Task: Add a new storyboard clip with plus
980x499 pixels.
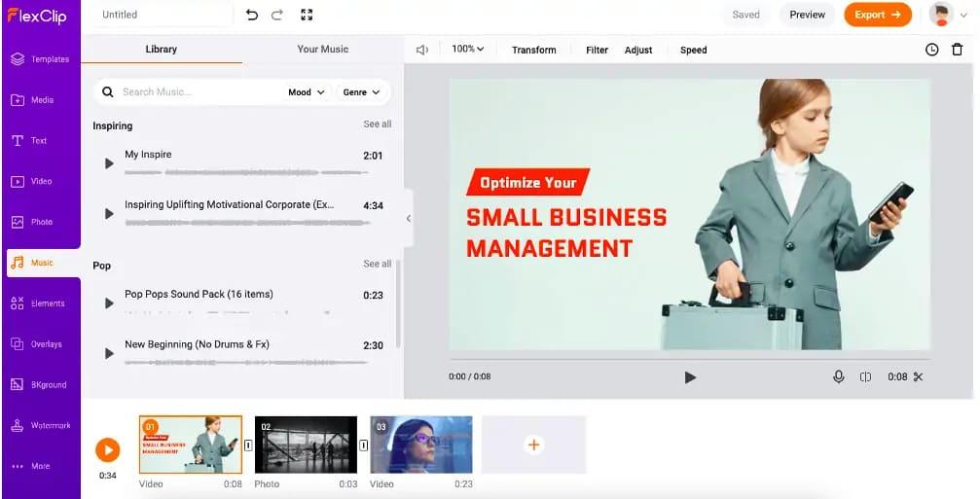Action: pyautogui.click(x=533, y=445)
